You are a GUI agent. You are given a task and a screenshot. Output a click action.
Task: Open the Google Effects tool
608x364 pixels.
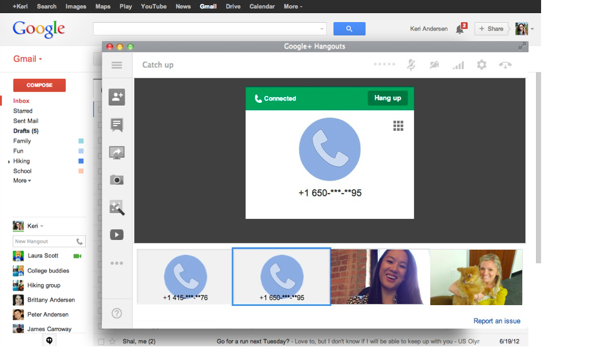[117, 207]
